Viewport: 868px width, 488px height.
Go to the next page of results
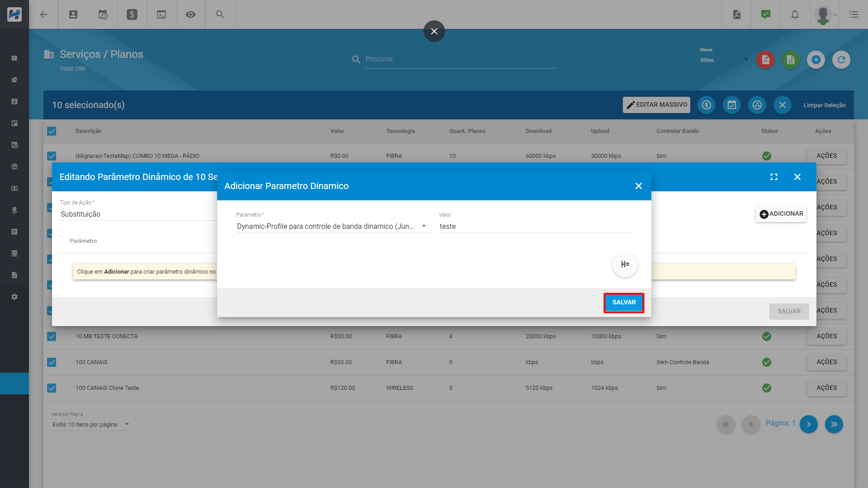(809, 424)
